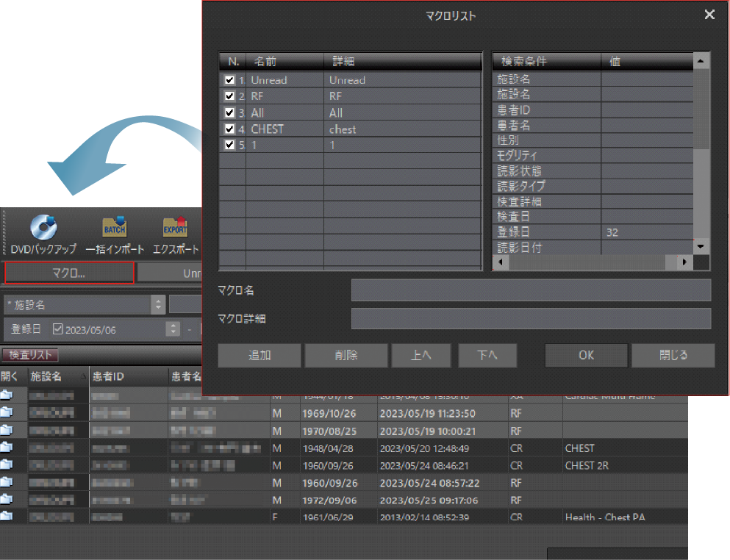Confirm the macro list with OK
Image resolution: width=730 pixels, height=560 pixels.
pyautogui.click(x=586, y=355)
